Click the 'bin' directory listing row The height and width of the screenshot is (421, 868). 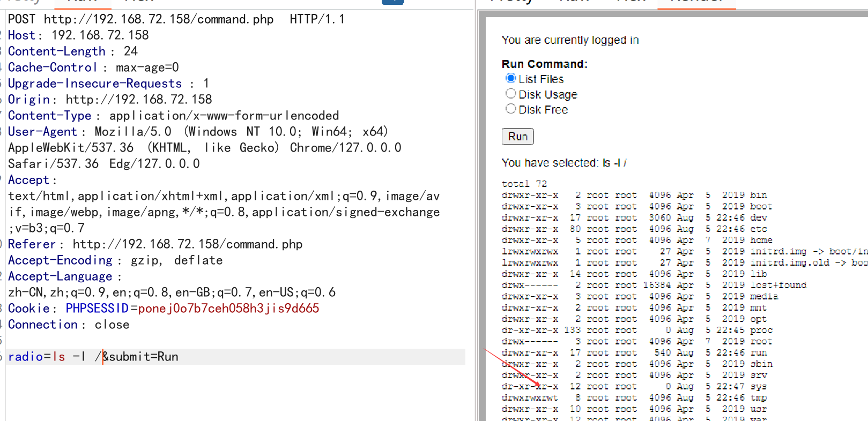pos(635,195)
